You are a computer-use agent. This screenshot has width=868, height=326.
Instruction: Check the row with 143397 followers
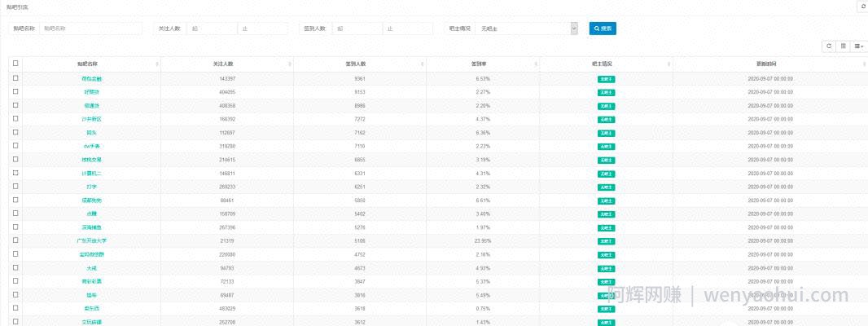pos(15,78)
